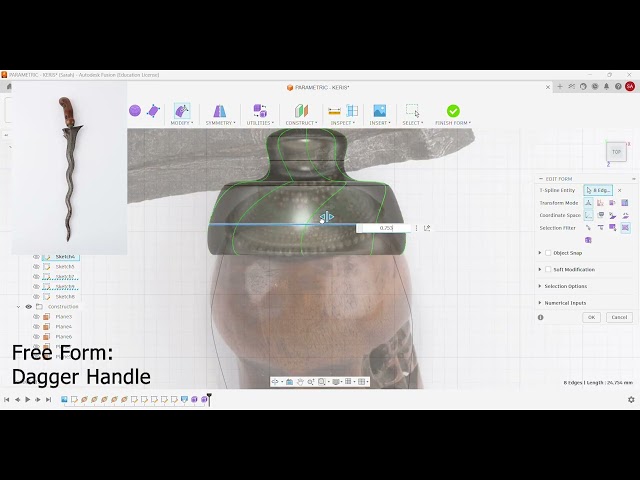Toggle visibility of Plane4
The width and height of the screenshot is (640, 480).
click(x=36, y=327)
